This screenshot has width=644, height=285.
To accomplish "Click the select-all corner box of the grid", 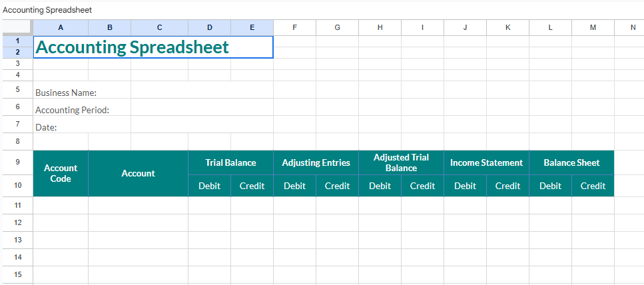I will pos(17,27).
